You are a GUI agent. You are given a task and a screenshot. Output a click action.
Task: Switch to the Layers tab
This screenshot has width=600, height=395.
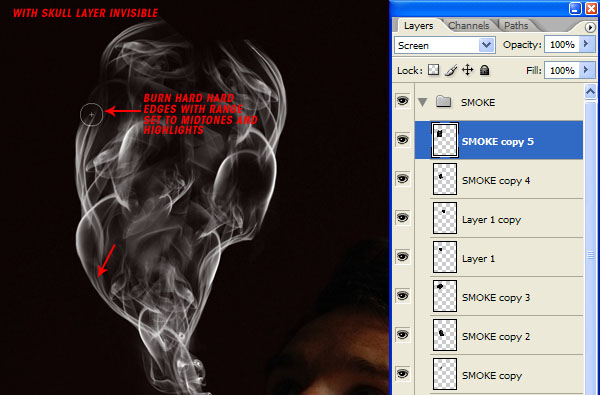[418, 26]
